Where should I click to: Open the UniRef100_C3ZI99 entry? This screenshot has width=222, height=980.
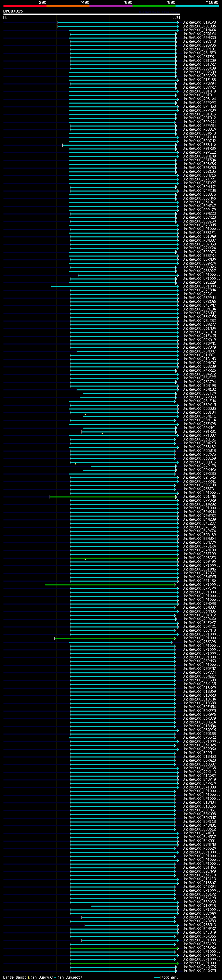click(199, 554)
